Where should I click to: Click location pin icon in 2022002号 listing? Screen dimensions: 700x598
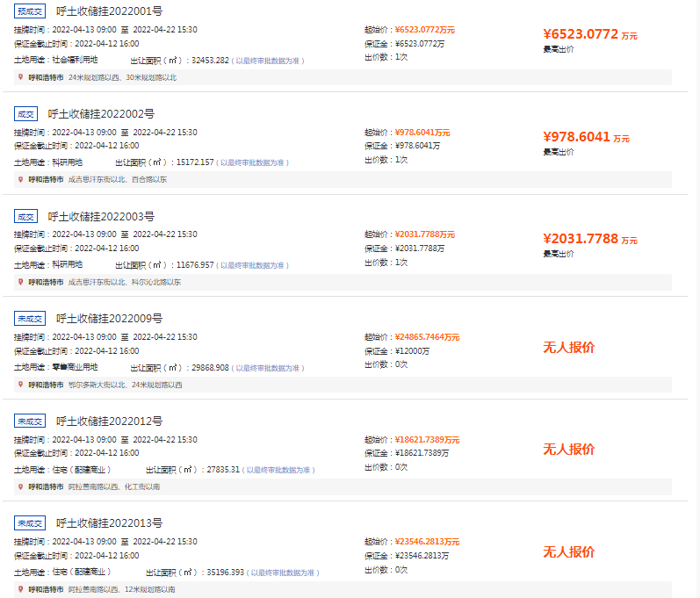pyautogui.click(x=20, y=179)
